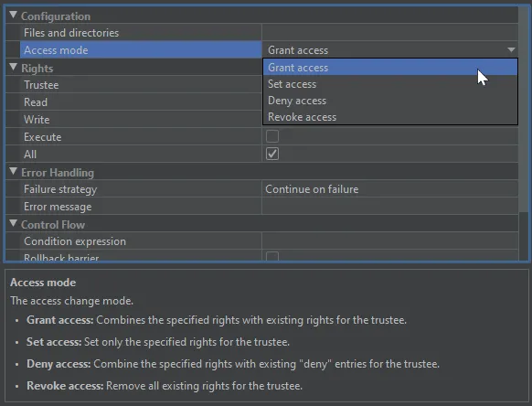Viewport: 532px width, 406px height.
Task: Choose Deny access in the dropdown list
Action: (x=390, y=101)
